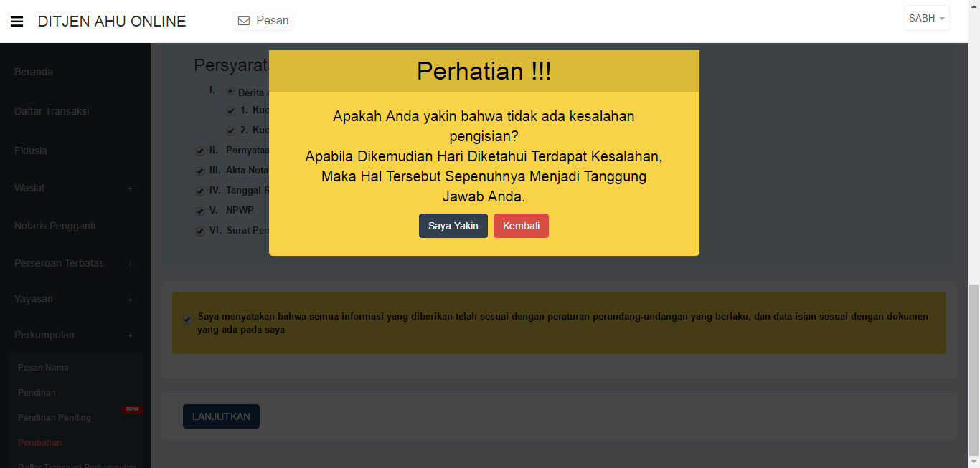The height and width of the screenshot is (468, 980).
Task: Open the Notaris Pengganti menu item
Action: 55,226
